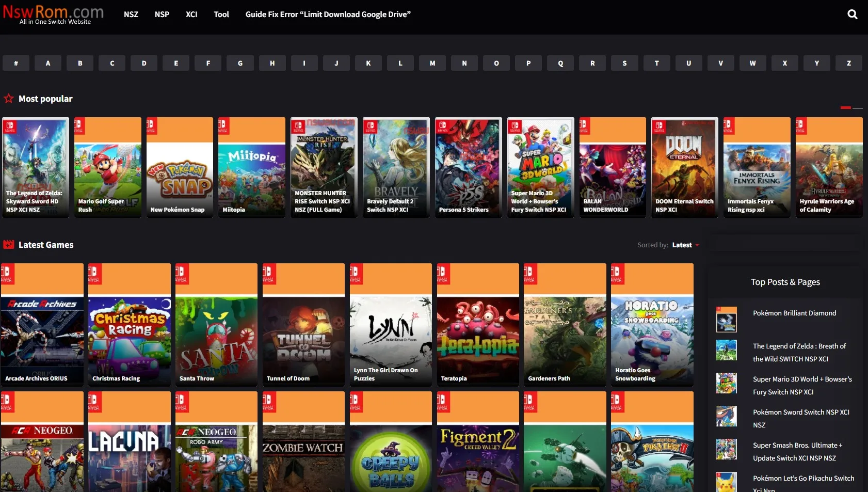This screenshot has width=868, height=492.
Task: Open the Figment 2 Creed Valley card
Action: [x=478, y=442]
